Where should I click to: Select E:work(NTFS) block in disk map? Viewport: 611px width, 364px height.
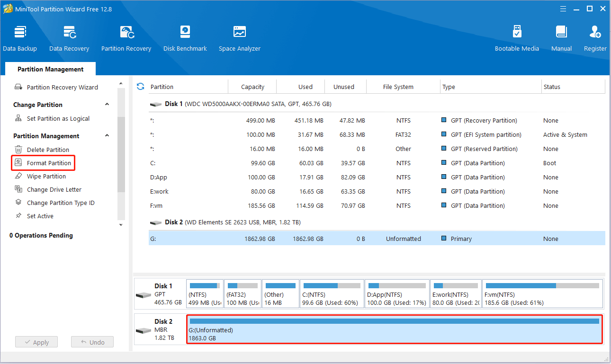(x=456, y=294)
